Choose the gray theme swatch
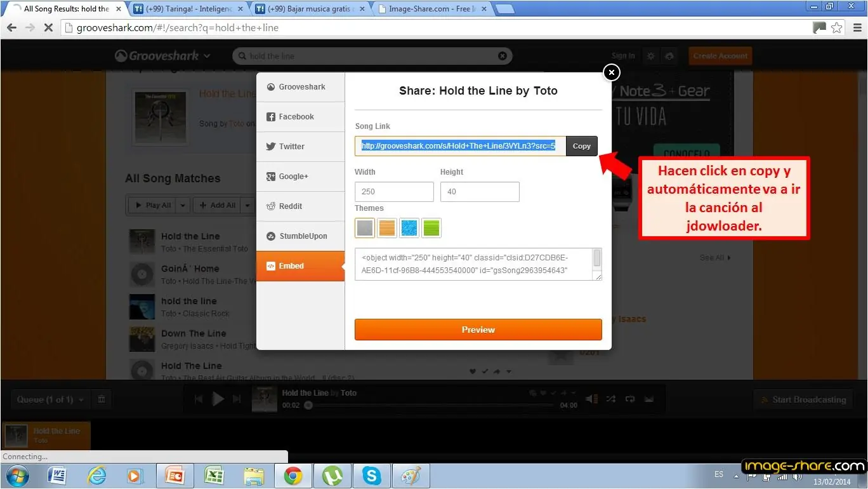Viewport: 868px width, 489px height. click(365, 228)
